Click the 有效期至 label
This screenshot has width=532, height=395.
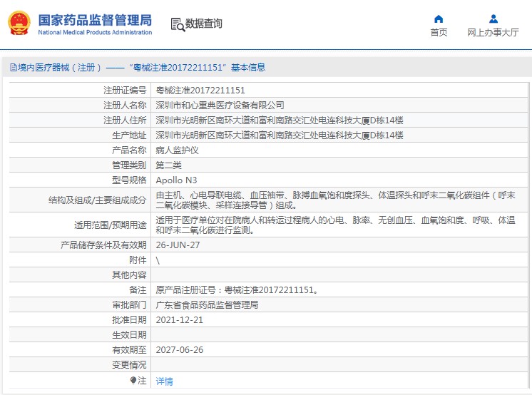tap(129, 349)
